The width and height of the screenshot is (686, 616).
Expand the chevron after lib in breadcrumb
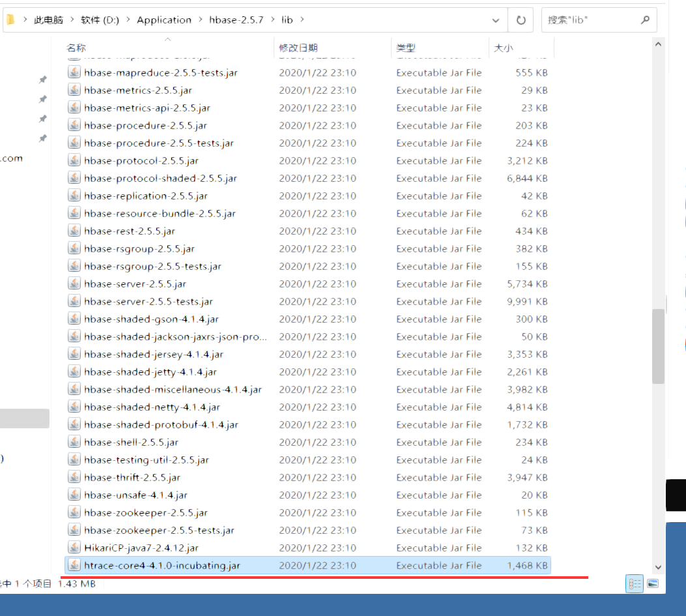coord(302,20)
